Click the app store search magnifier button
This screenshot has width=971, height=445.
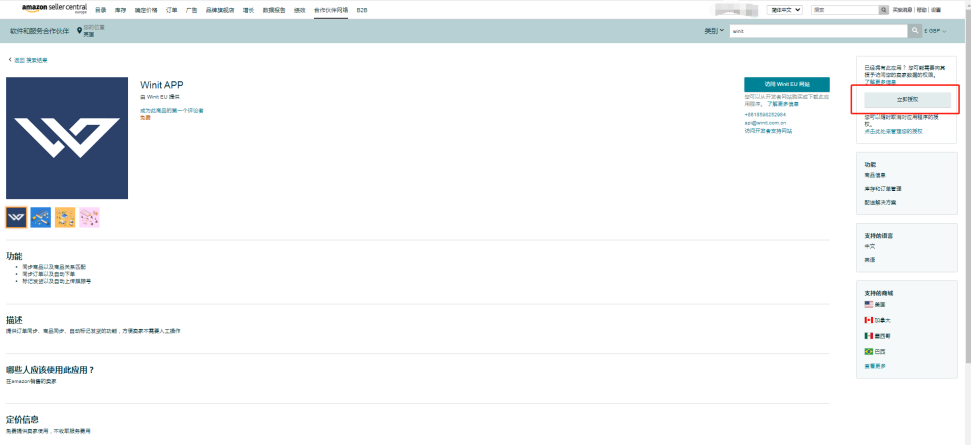pyautogui.click(x=915, y=31)
